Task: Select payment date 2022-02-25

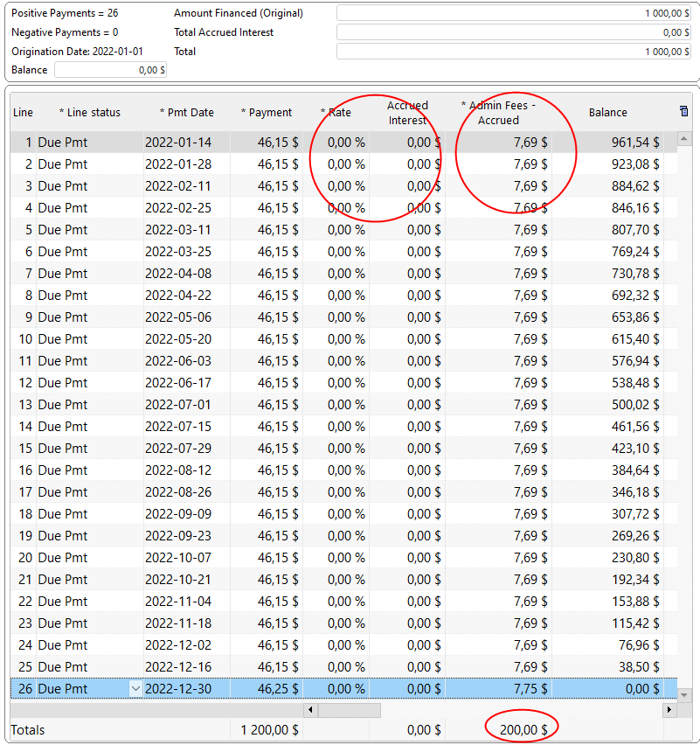Action: point(178,208)
